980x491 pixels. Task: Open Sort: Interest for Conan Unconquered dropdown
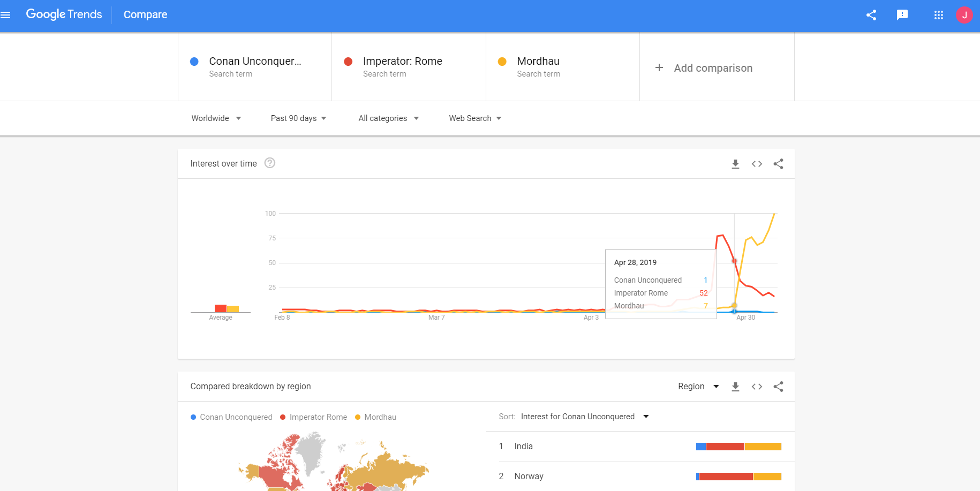coord(585,417)
